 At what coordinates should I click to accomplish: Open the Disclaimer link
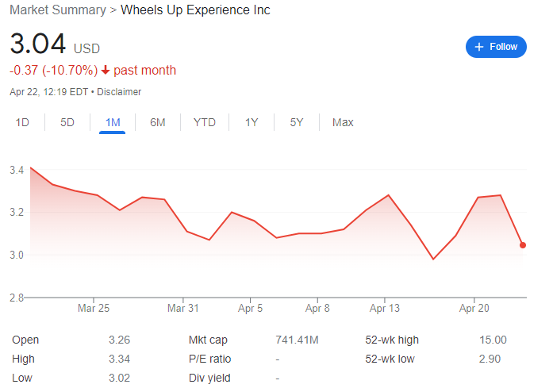click(x=119, y=92)
